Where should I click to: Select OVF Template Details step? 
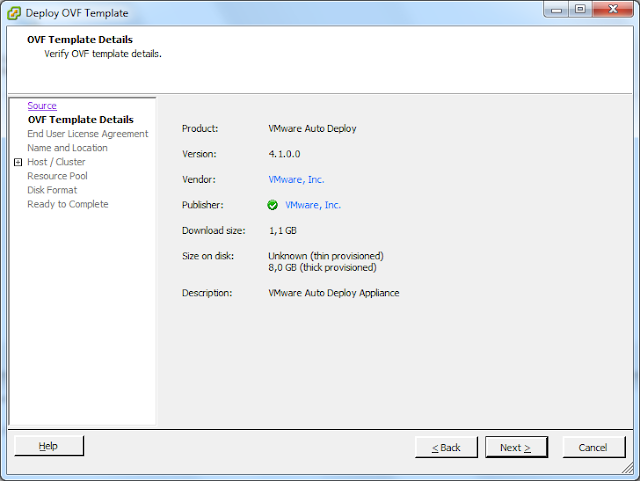[81, 120]
